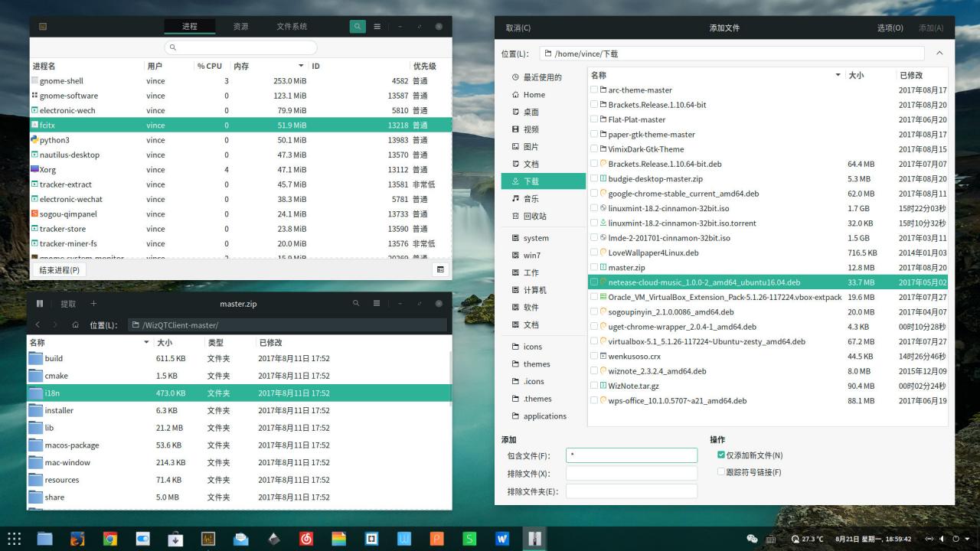Expand the 内存 column sort arrow
The image size is (980, 551).
pos(301,66)
